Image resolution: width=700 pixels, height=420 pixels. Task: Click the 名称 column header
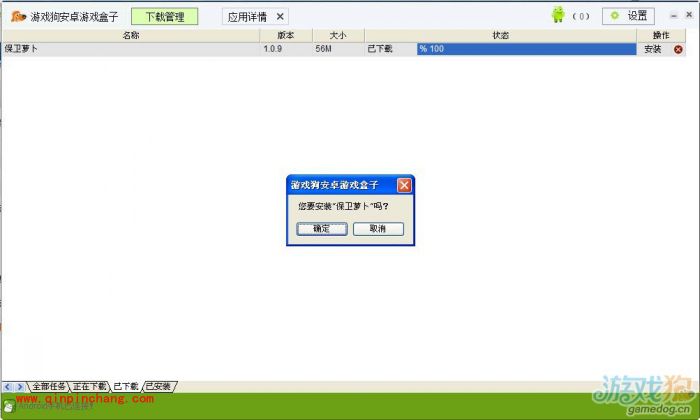click(x=131, y=35)
